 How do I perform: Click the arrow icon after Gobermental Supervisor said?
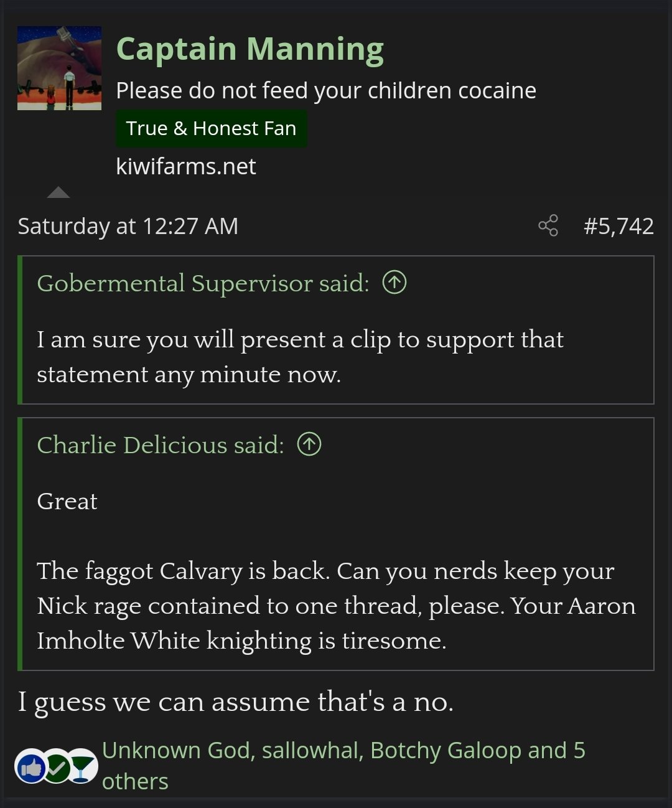tap(394, 283)
